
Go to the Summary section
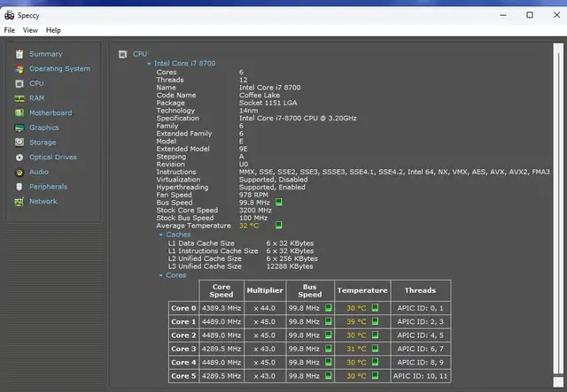46,54
